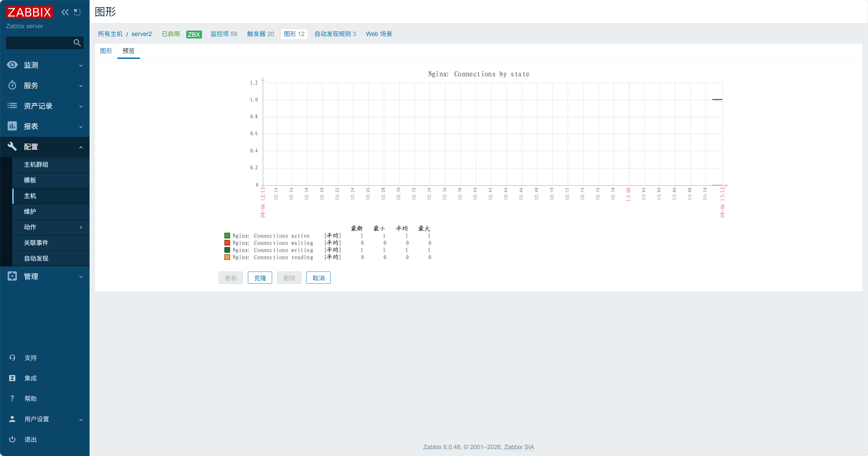868x456 pixels.
Task: Open Web 场景 link
Action: coord(379,34)
